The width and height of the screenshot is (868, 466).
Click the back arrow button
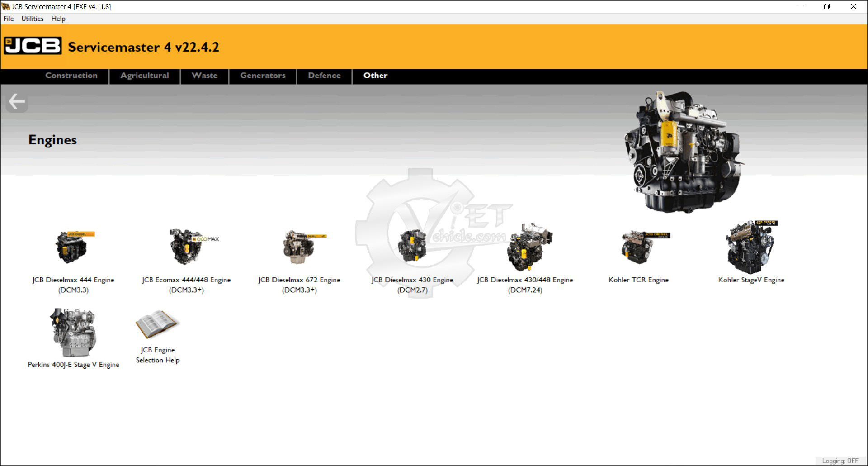tap(17, 102)
